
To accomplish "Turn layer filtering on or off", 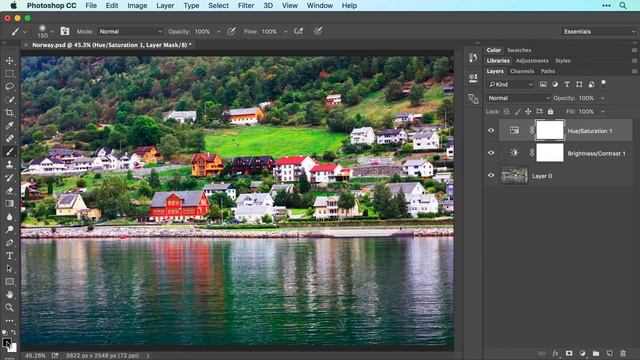I will pos(603,84).
